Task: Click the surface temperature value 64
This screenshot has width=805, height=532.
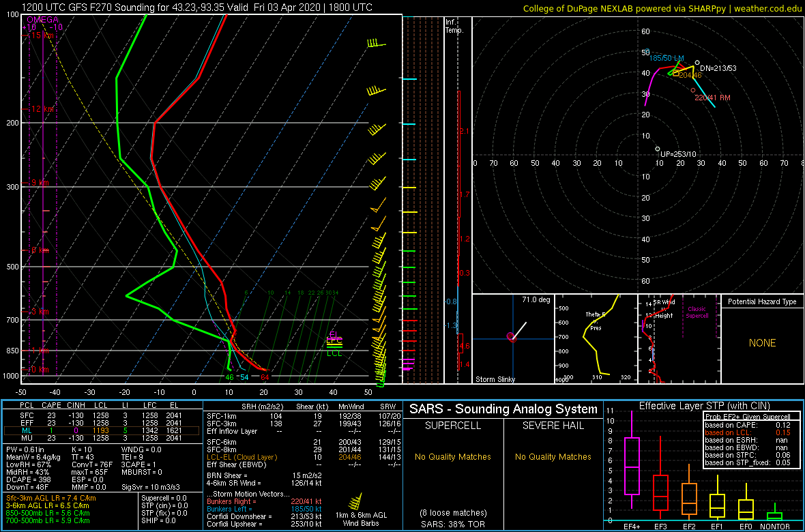Action: (x=265, y=377)
